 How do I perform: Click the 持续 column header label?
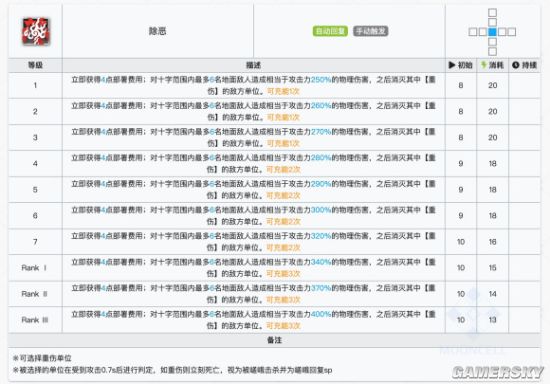[x=529, y=65]
